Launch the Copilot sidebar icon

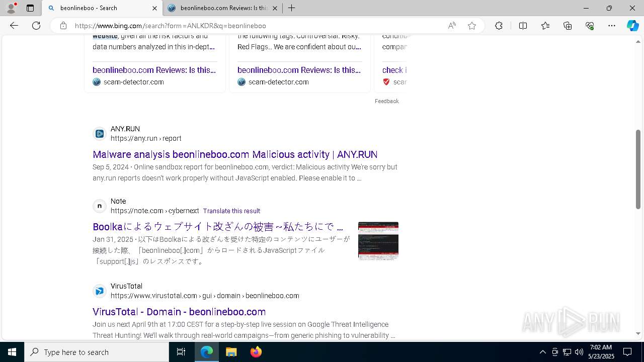coord(632,26)
